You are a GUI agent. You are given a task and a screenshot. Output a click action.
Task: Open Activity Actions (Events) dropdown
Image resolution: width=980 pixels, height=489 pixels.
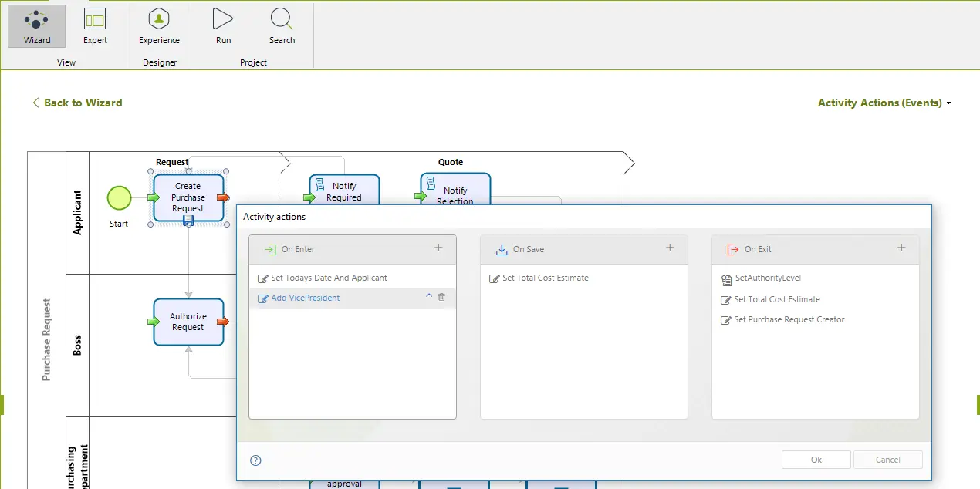[884, 103]
